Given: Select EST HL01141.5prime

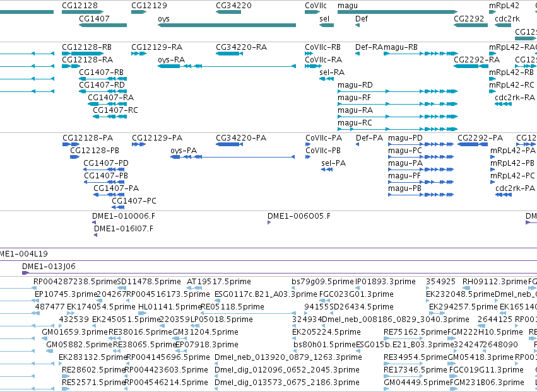Looking at the screenshot, I should pyautogui.click(x=170, y=307).
